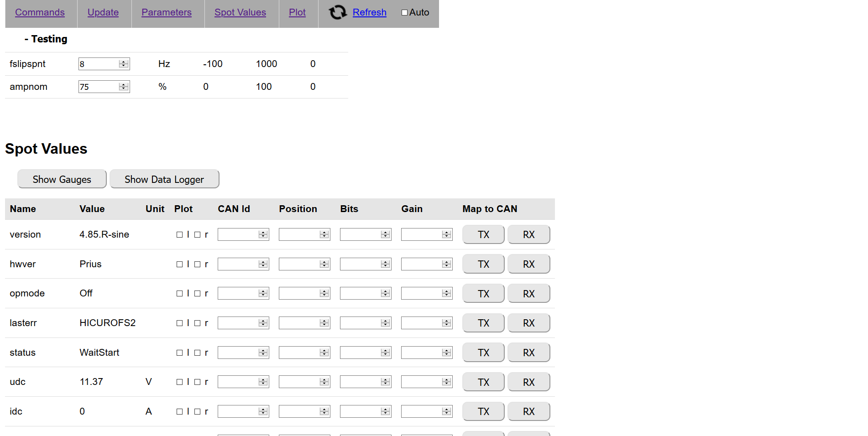Click the ampnom value stepper arrows

click(124, 87)
